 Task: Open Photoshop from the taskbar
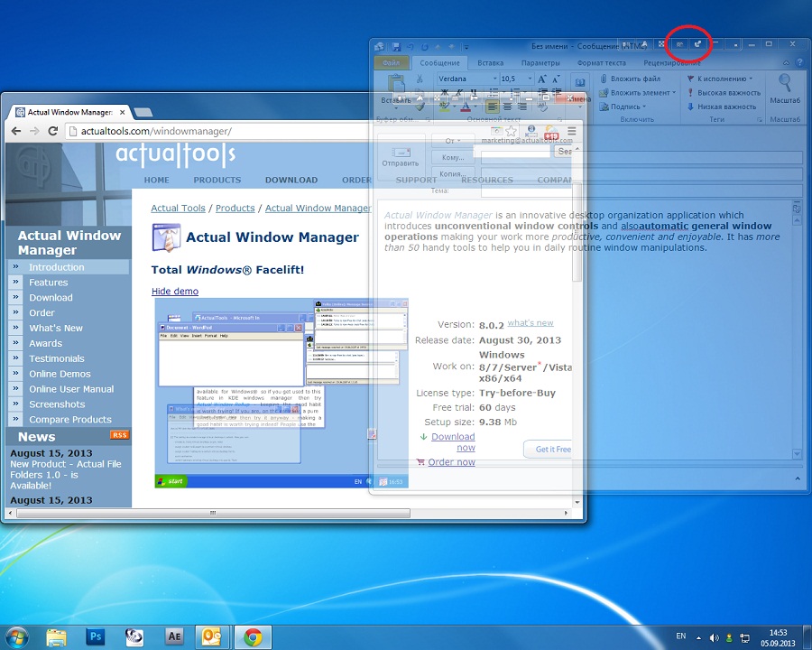coord(96,636)
